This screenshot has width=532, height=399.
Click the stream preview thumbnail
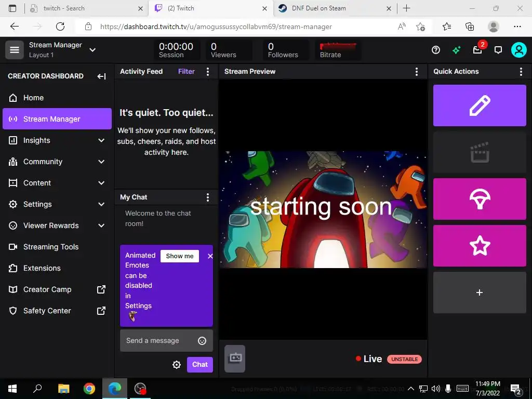[x=323, y=210]
